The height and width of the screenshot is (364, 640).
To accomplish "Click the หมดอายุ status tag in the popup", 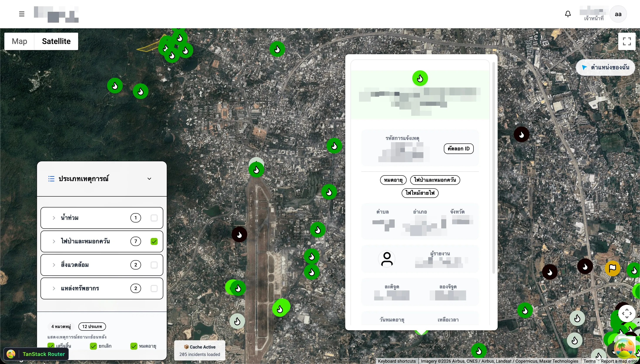I will click(x=393, y=180).
